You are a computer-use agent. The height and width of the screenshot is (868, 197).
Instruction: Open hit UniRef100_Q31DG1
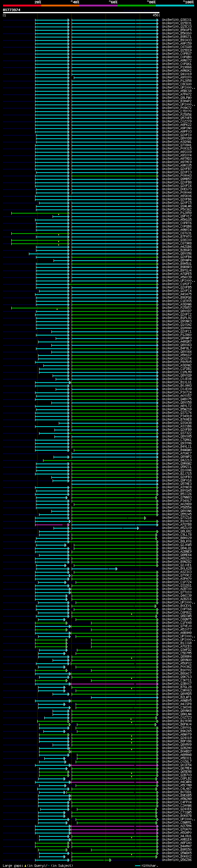176,585
